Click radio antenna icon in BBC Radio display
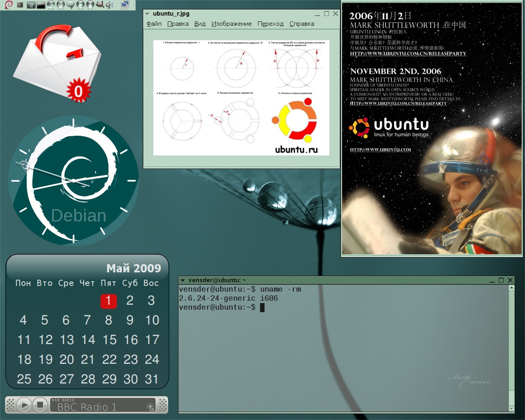Screen dimensions: 525x420 [x=151, y=407]
